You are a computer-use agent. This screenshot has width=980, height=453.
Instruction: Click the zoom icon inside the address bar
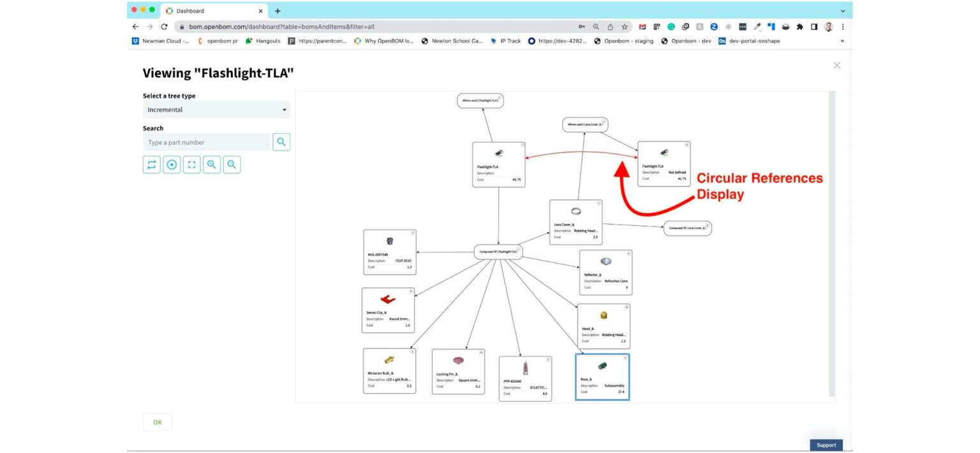pos(595,27)
